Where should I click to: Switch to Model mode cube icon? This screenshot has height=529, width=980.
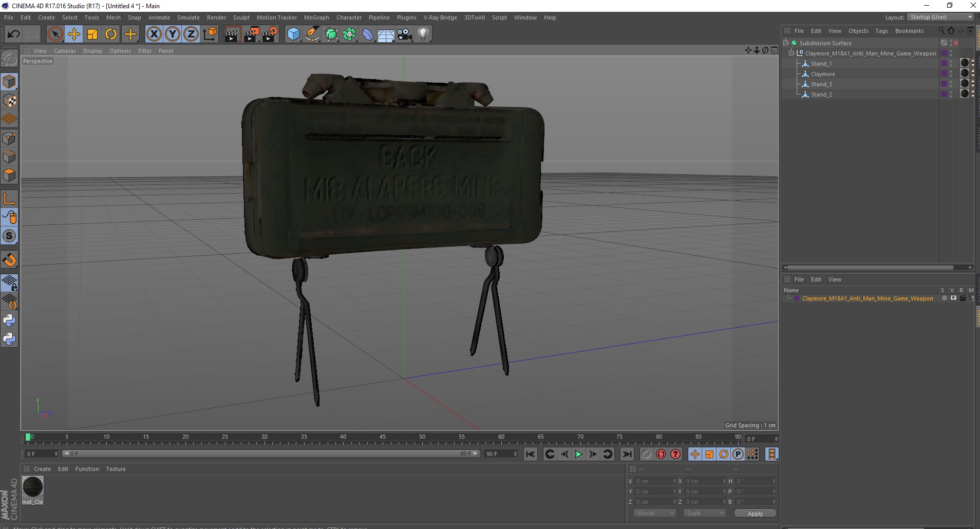coord(9,82)
